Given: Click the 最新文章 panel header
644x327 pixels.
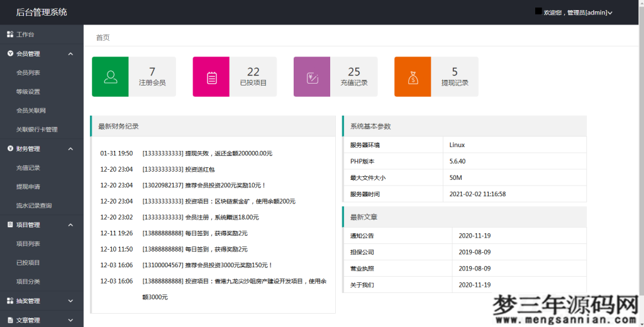Looking at the screenshot, I should 465,217.
